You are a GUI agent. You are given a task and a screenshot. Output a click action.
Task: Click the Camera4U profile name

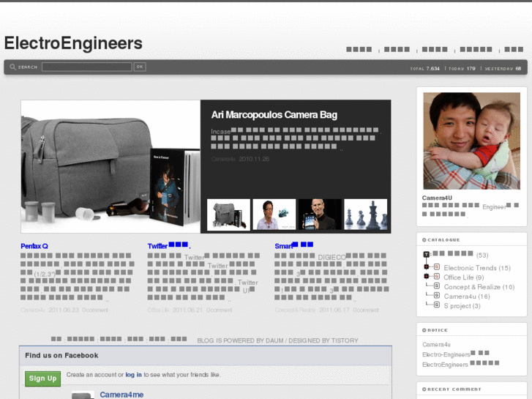tap(437, 198)
